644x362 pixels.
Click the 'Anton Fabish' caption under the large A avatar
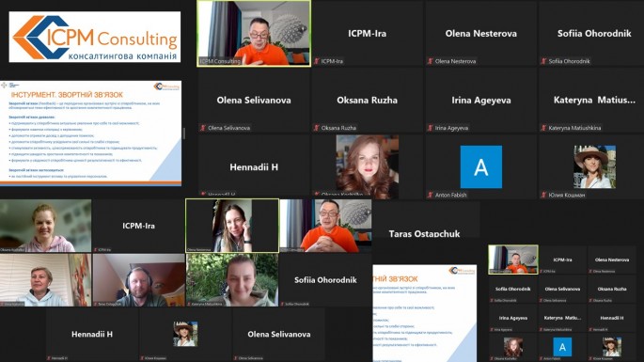click(x=450, y=195)
